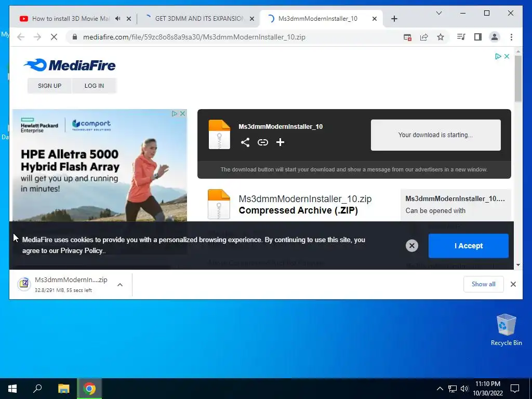
Task: Open the Privacy Policy link
Action: tap(82, 251)
